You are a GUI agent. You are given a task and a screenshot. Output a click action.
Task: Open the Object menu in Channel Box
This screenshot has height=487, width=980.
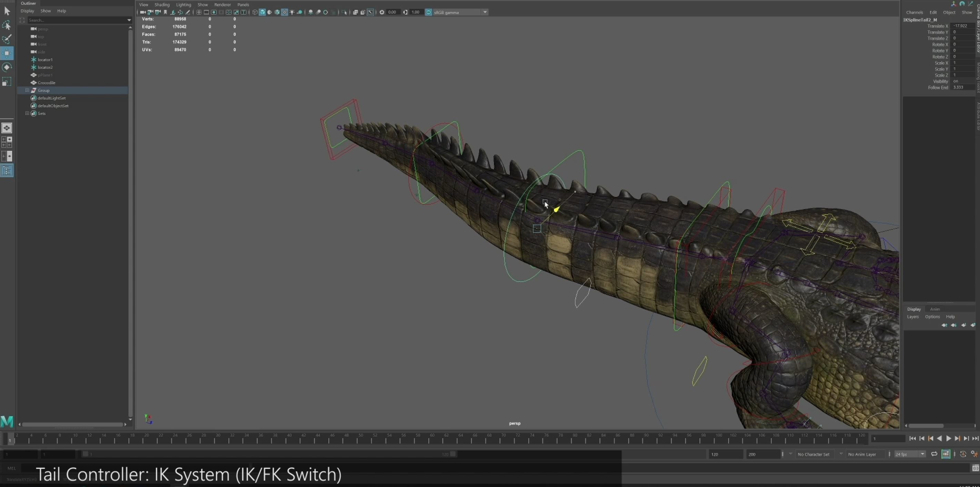click(949, 12)
